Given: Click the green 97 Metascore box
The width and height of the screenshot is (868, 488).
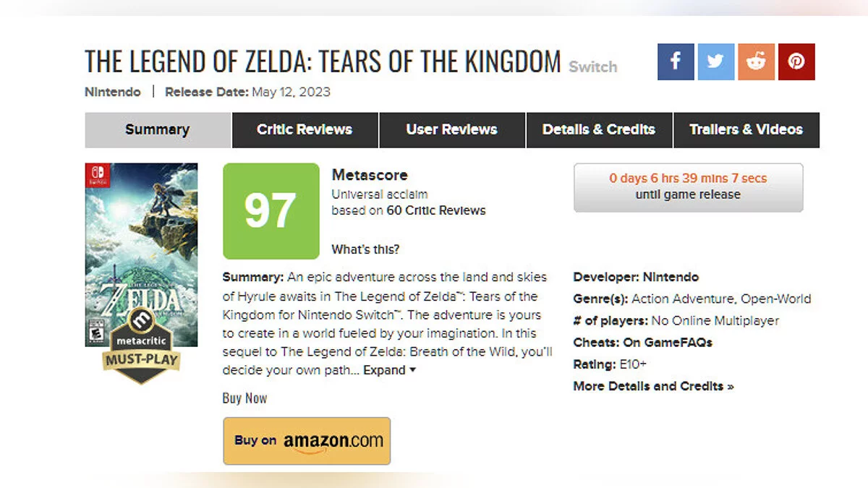Looking at the screenshot, I should [271, 210].
